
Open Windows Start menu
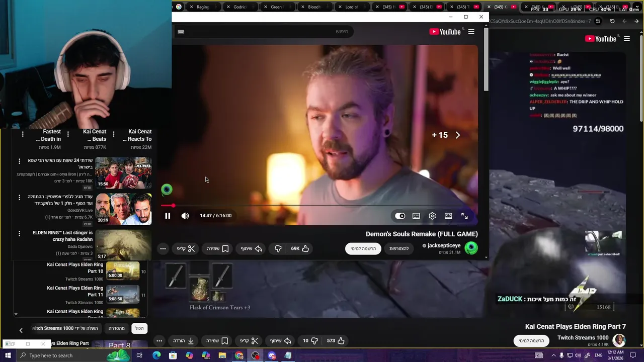tap(8, 355)
